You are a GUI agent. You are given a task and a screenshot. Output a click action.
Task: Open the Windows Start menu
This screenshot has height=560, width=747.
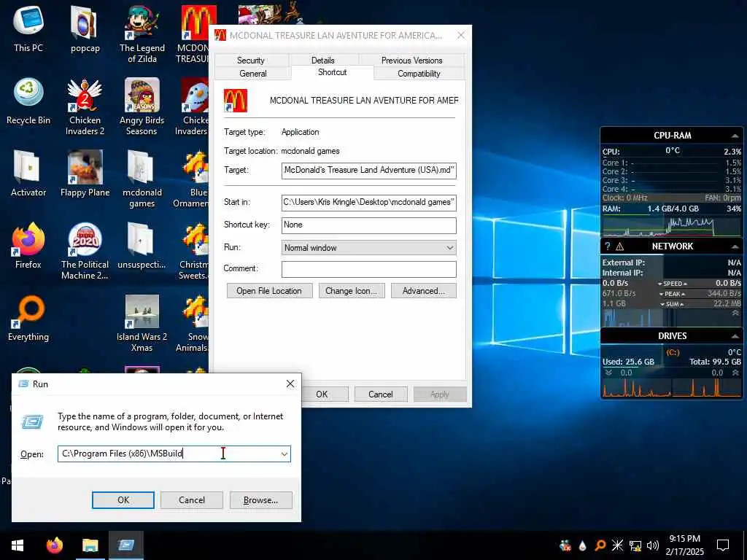18,545
